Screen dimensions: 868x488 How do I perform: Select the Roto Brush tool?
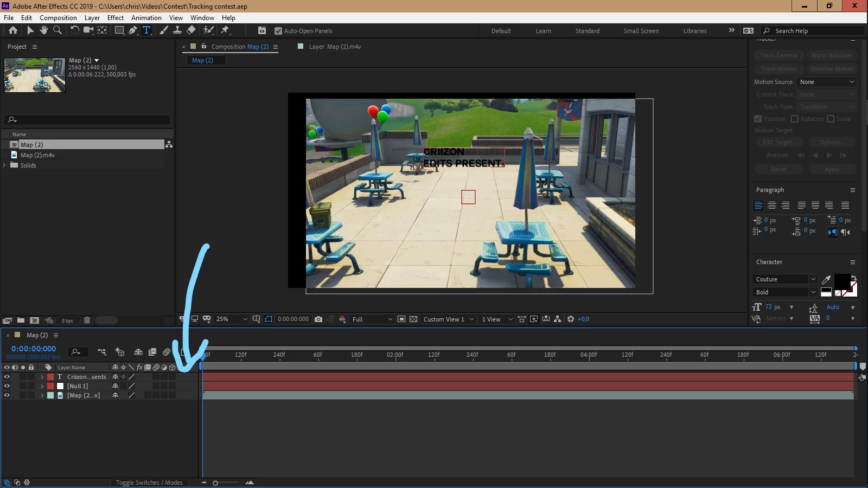coord(208,30)
